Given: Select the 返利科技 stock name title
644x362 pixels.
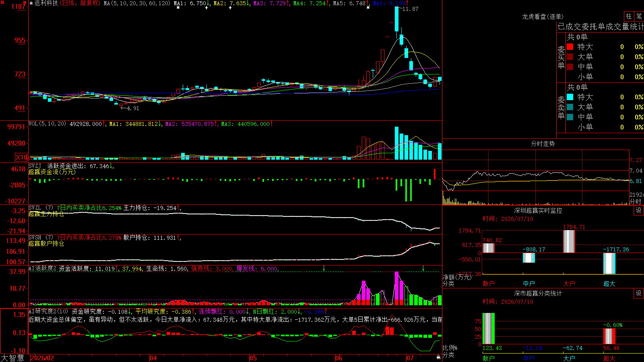Looking at the screenshot, I should coord(46,3).
